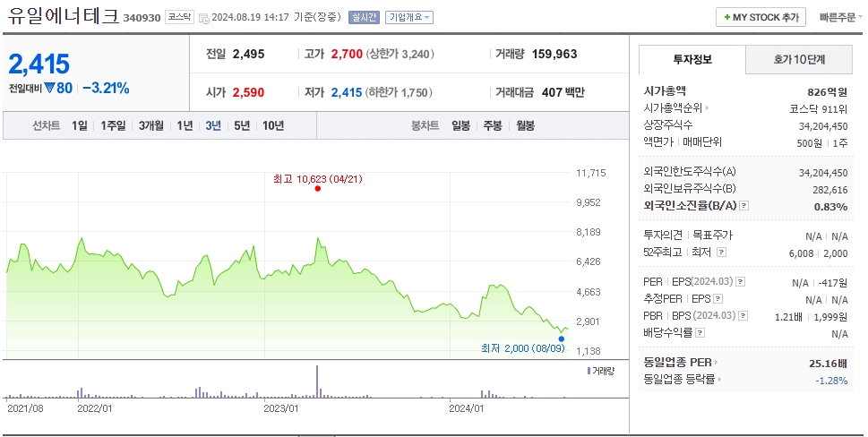
Task: Select the 10년 line chart period
Action: point(273,125)
